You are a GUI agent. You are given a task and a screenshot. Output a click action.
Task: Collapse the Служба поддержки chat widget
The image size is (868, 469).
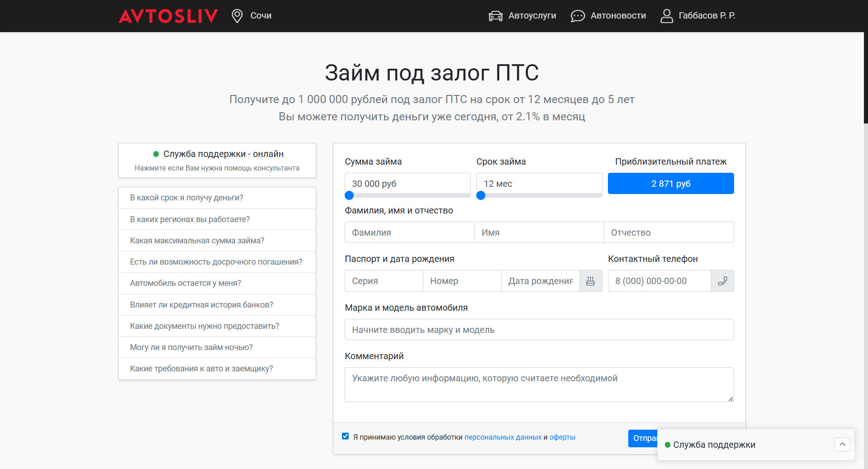click(x=842, y=444)
